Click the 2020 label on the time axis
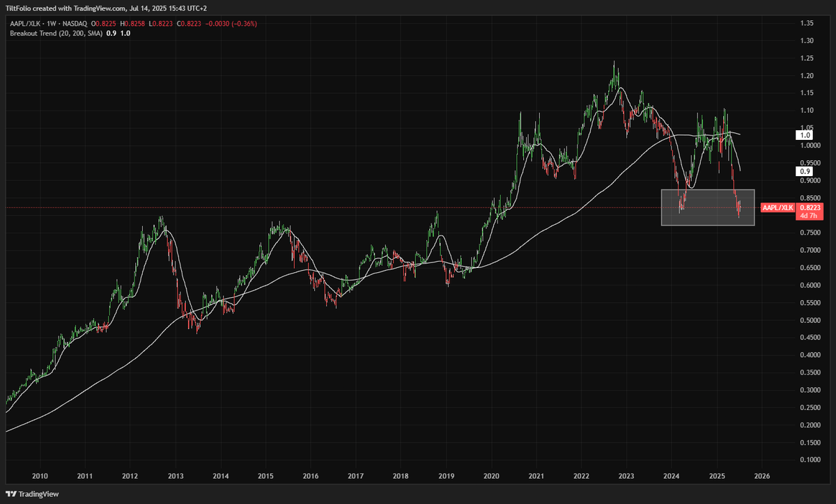Viewport: 836px width, 504px height. 491,477
